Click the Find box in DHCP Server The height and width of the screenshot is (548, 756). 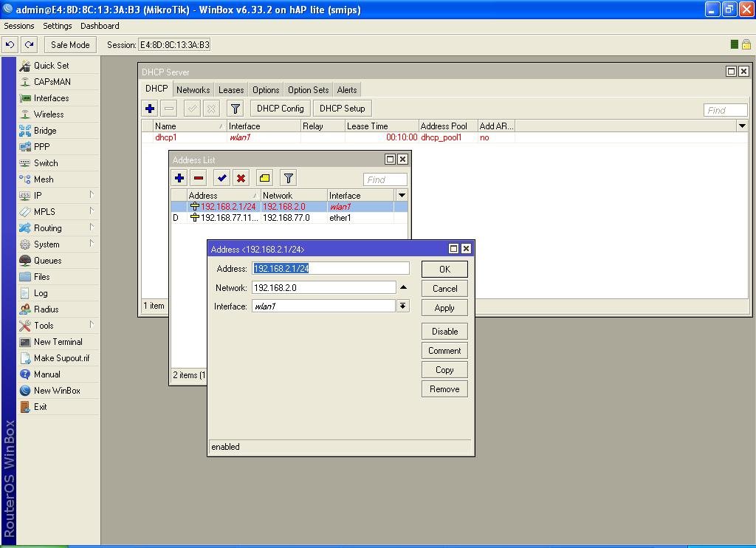[725, 111]
